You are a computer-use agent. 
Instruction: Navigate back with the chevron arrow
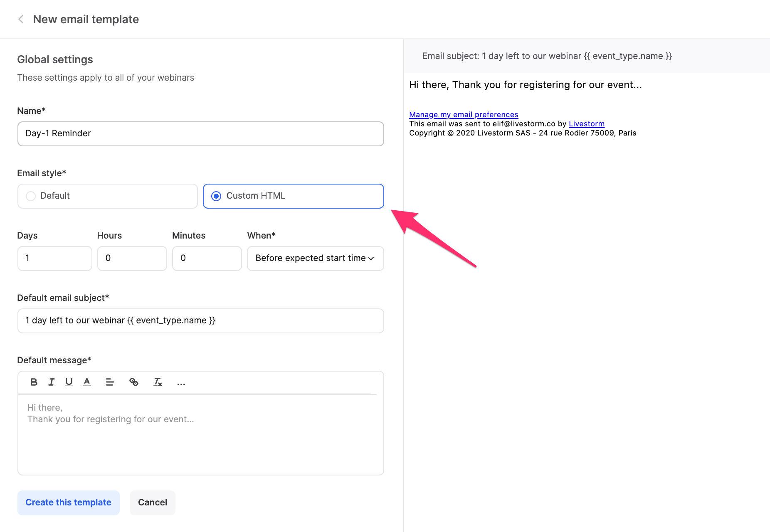coord(20,19)
